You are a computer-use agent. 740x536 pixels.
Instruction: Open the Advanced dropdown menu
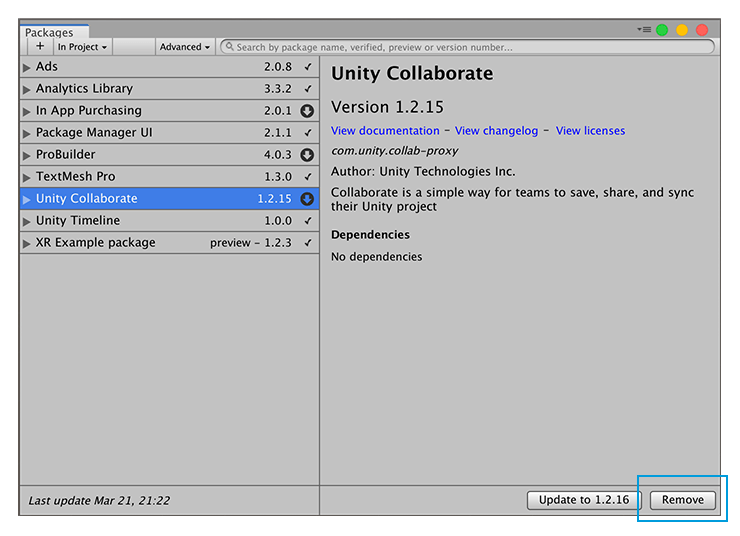[x=185, y=47]
